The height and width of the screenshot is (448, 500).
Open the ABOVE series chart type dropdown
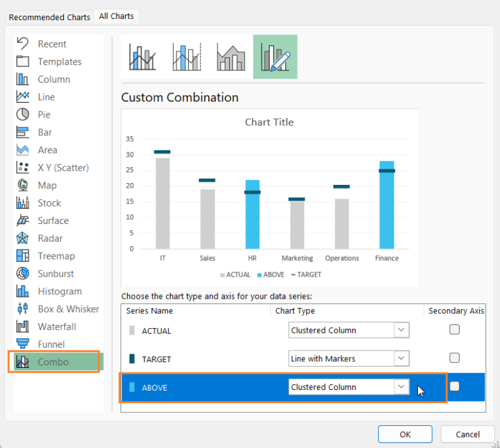click(402, 387)
